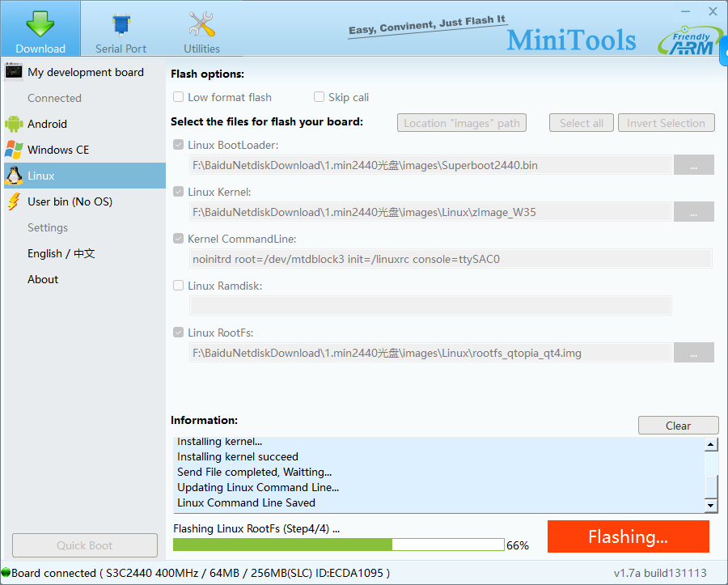728x585 pixels.
Task: Click the information log scrollbar thumb
Action: (x=711, y=486)
